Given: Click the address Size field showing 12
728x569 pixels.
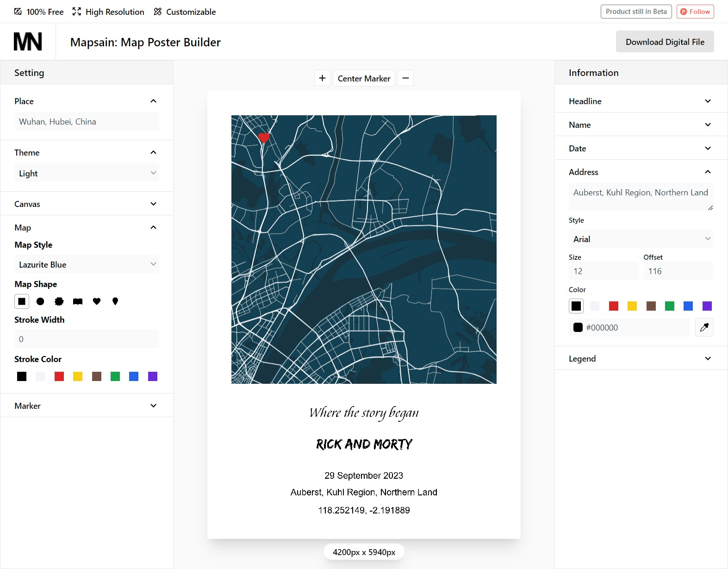Looking at the screenshot, I should [x=604, y=271].
